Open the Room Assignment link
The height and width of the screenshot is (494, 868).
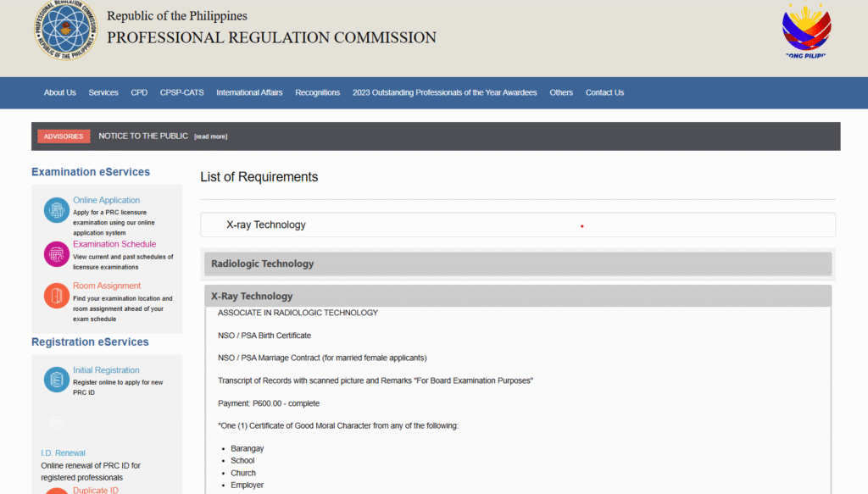click(x=107, y=286)
